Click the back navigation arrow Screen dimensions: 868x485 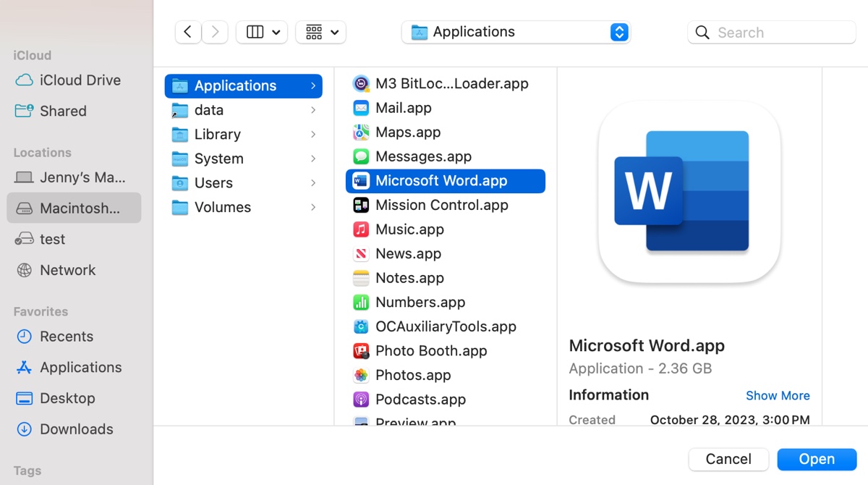pyautogui.click(x=188, y=32)
